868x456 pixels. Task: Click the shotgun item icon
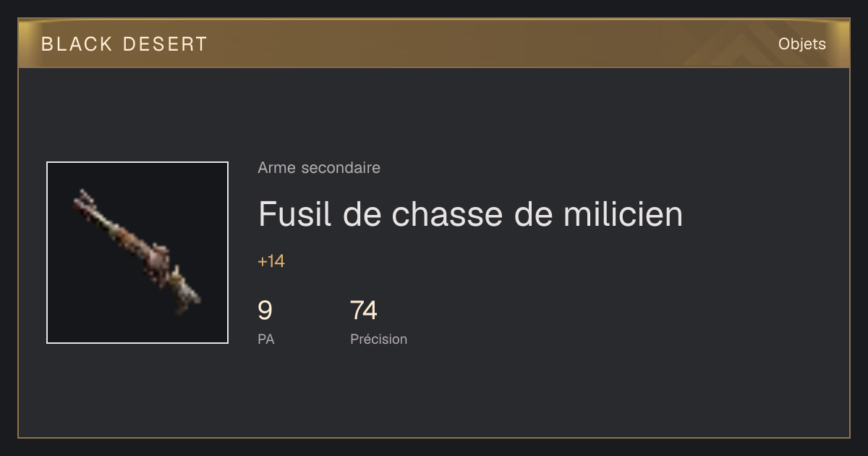coord(137,252)
